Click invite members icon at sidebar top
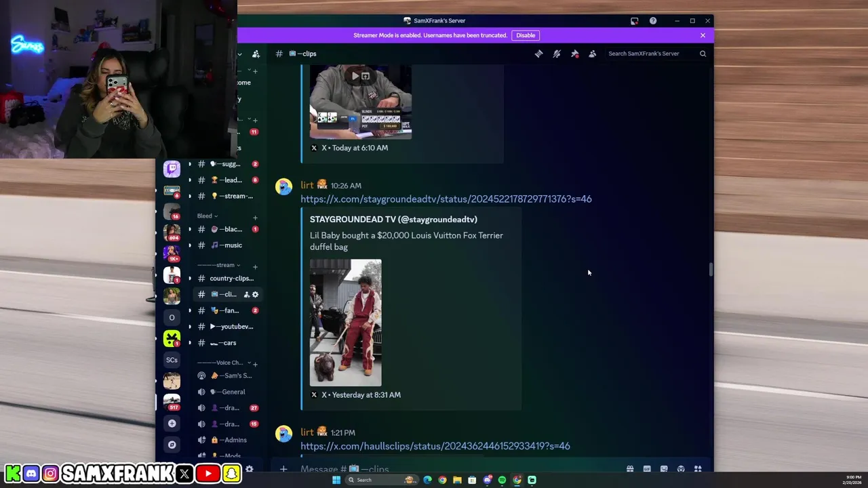Screen dimensions: 868x488 click(256, 54)
